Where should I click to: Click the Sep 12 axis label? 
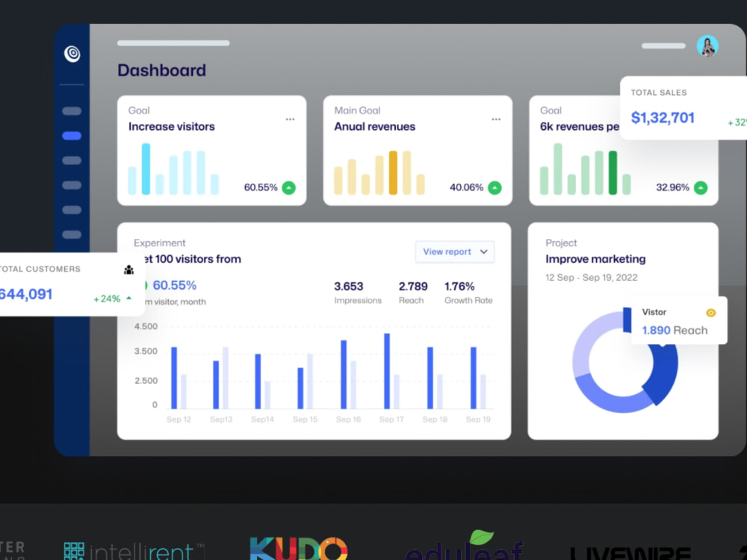click(179, 419)
